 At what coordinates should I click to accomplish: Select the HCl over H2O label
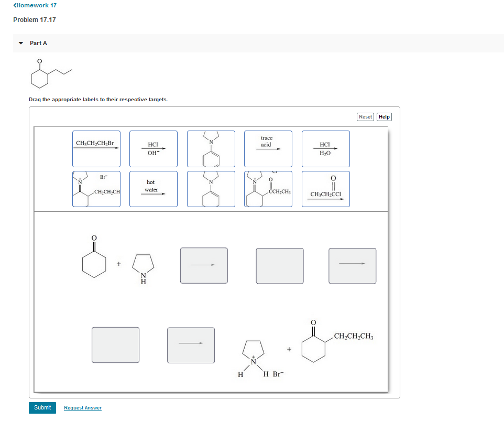coord(325,148)
